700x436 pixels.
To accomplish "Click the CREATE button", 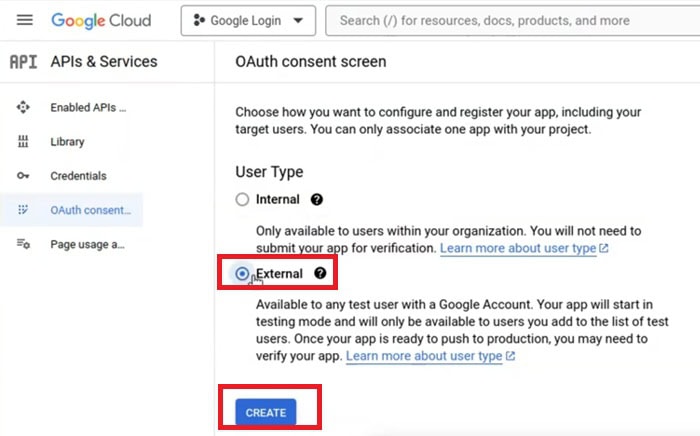I will (x=266, y=412).
